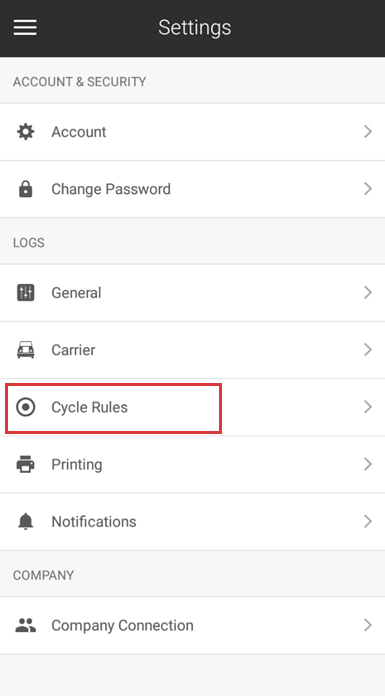Tap the Cycle Rules text label

point(89,407)
